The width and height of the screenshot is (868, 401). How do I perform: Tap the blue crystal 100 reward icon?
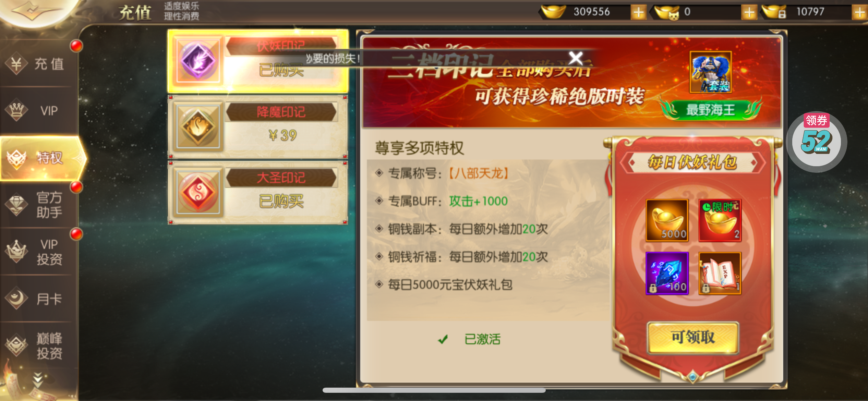(x=667, y=274)
